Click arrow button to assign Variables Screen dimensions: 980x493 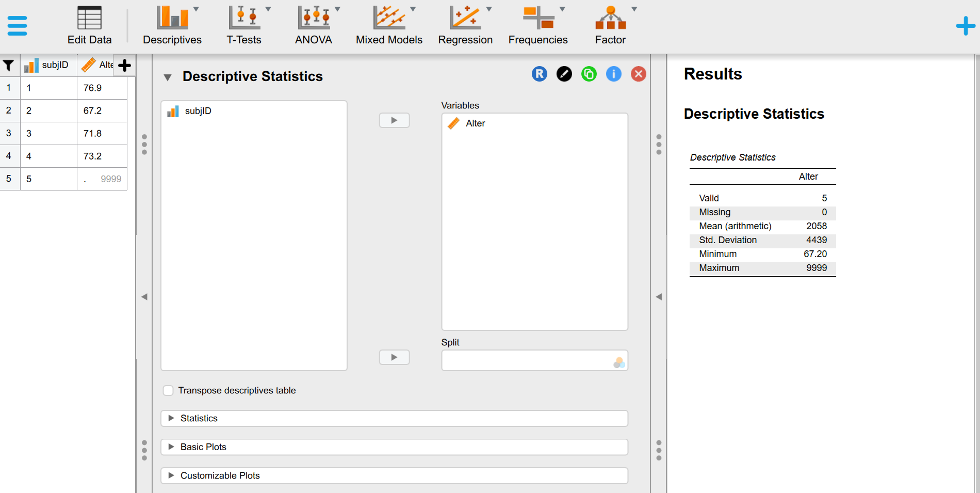click(395, 120)
